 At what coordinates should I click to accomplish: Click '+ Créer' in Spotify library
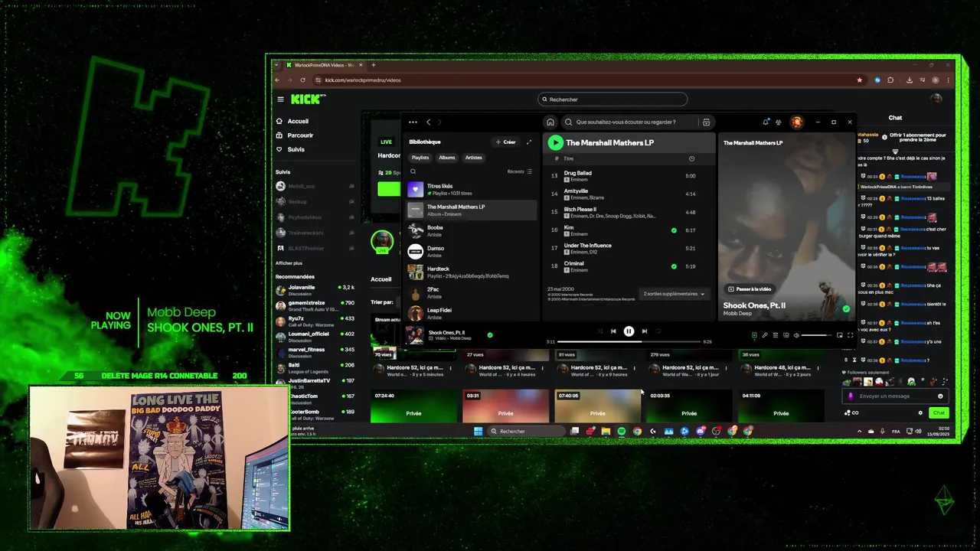coord(505,142)
